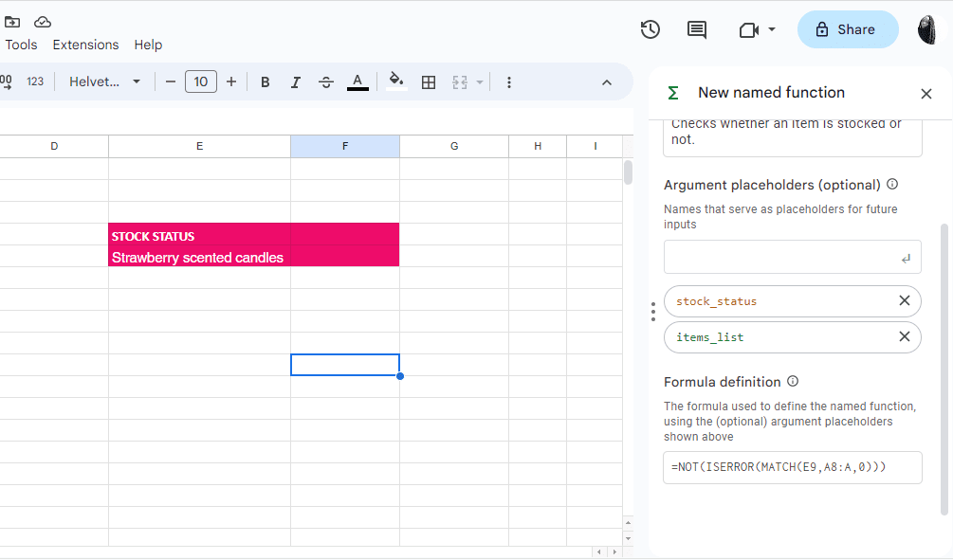This screenshot has width=953, height=560.
Task: Open the Extensions menu
Action: tap(85, 45)
